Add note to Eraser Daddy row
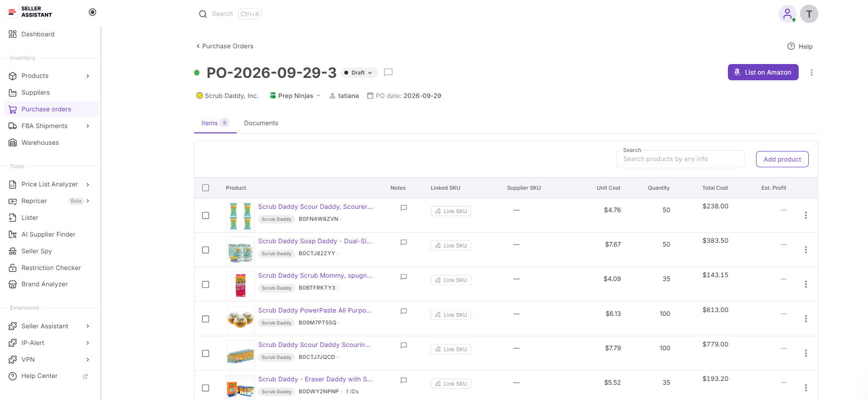This screenshot has width=868, height=400. 404,380
